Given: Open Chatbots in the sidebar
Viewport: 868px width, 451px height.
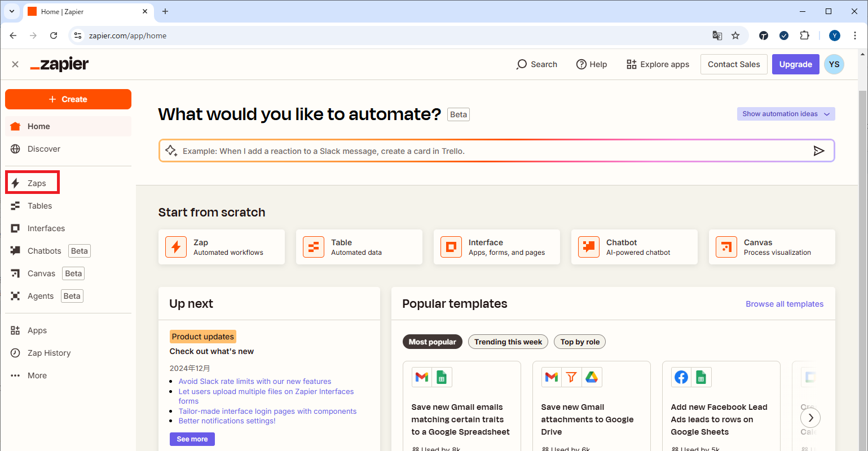Looking at the screenshot, I should pyautogui.click(x=44, y=251).
